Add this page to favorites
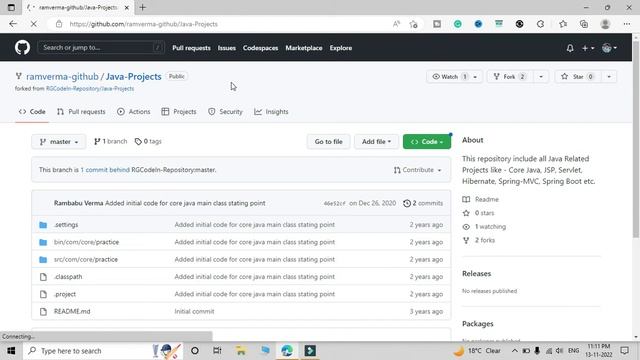640x360 pixels. click(413, 24)
